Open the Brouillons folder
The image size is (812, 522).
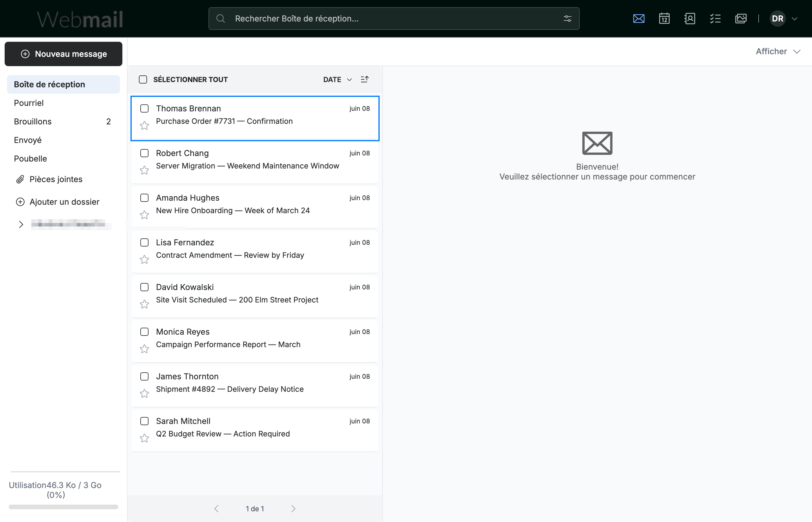pyautogui.click(x=64, y=122)
